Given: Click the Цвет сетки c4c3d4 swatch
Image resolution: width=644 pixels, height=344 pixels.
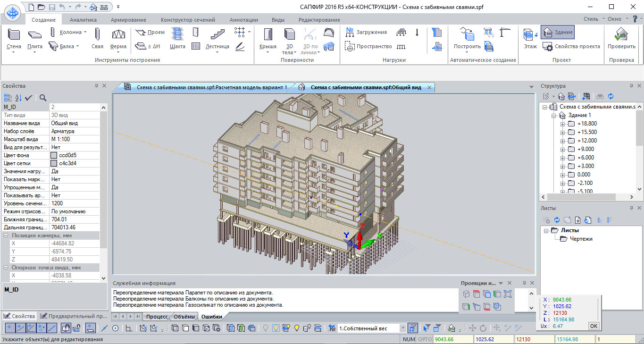Looking at the screenshot, I should pos(54,163).
